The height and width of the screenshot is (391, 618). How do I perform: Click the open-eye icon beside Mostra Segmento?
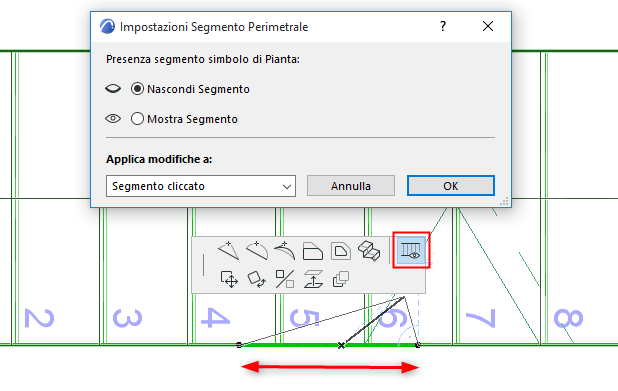point(113,118)
